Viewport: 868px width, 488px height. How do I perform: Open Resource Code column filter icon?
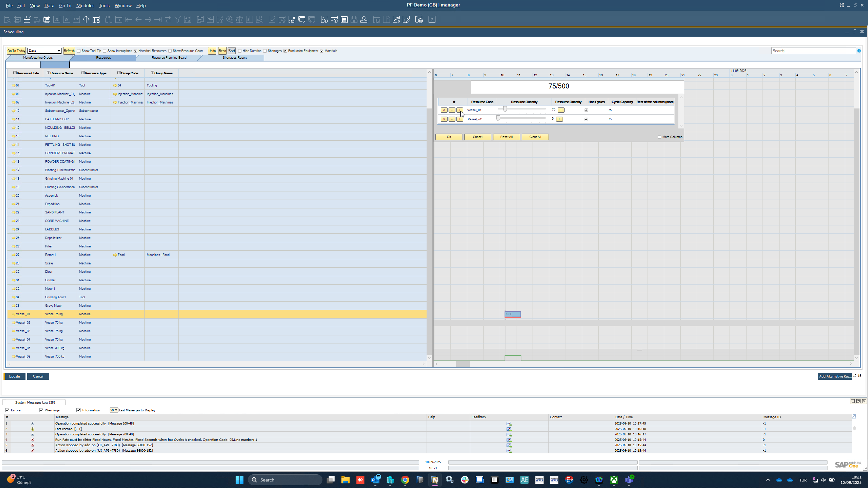point(15,73)
